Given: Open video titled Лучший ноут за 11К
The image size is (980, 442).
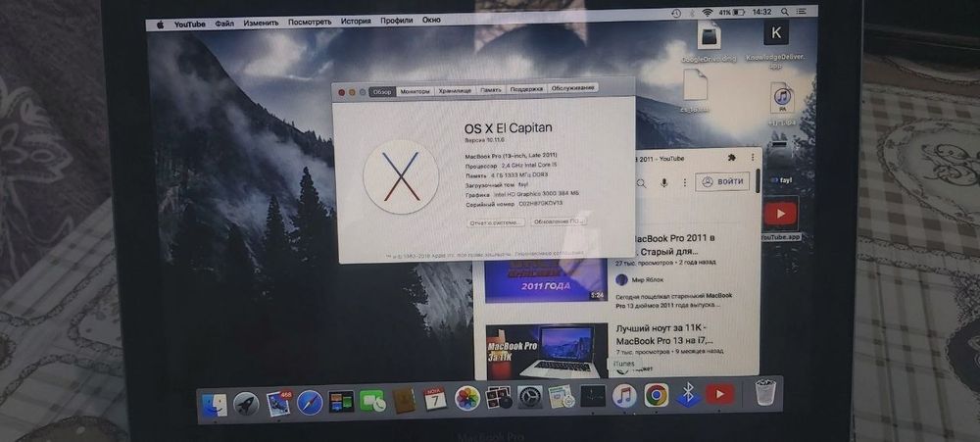Looking at the screenshot, I should 664,334.
